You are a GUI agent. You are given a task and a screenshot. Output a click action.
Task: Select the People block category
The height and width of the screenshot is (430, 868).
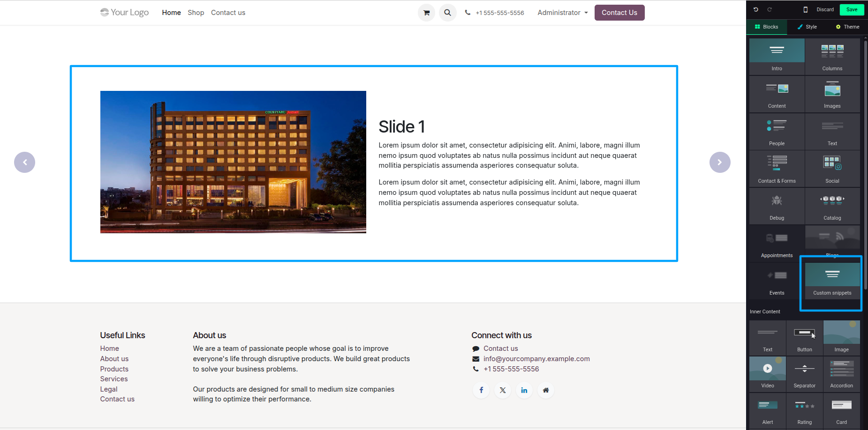coord(777,131)
